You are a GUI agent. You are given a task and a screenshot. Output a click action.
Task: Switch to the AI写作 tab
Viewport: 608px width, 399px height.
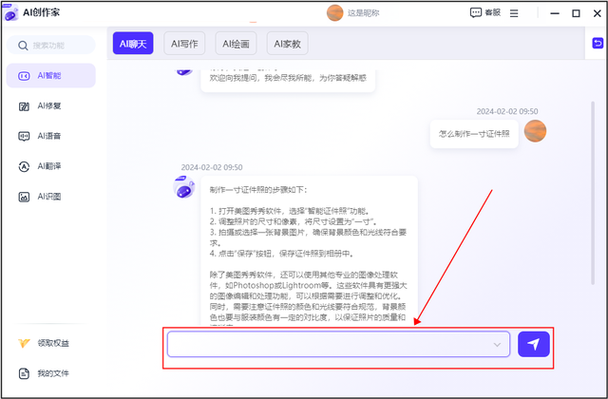[x=185, y=43]
